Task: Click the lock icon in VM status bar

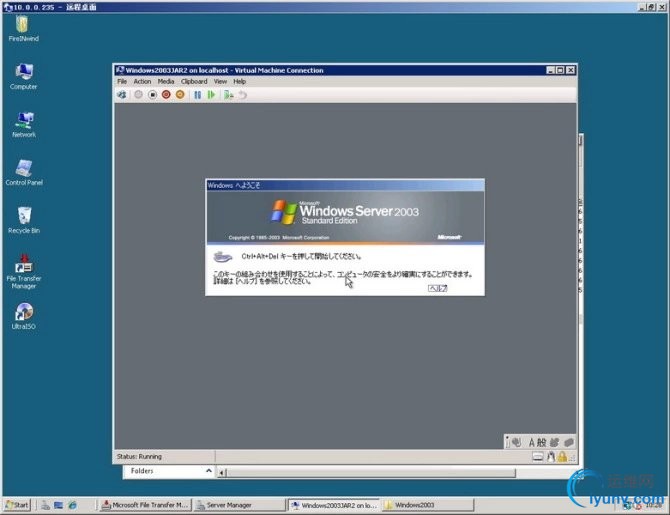Action: coord(562,457)
